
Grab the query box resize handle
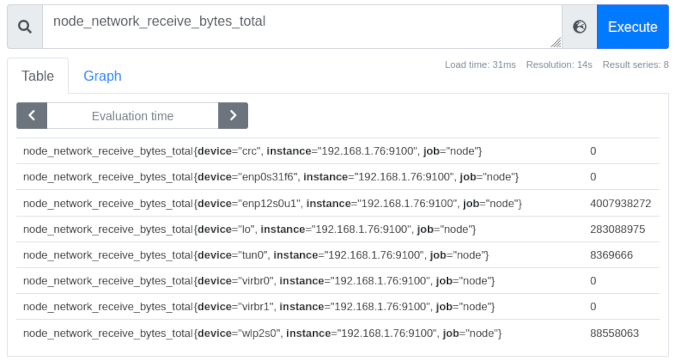click(x=556, y=43)
